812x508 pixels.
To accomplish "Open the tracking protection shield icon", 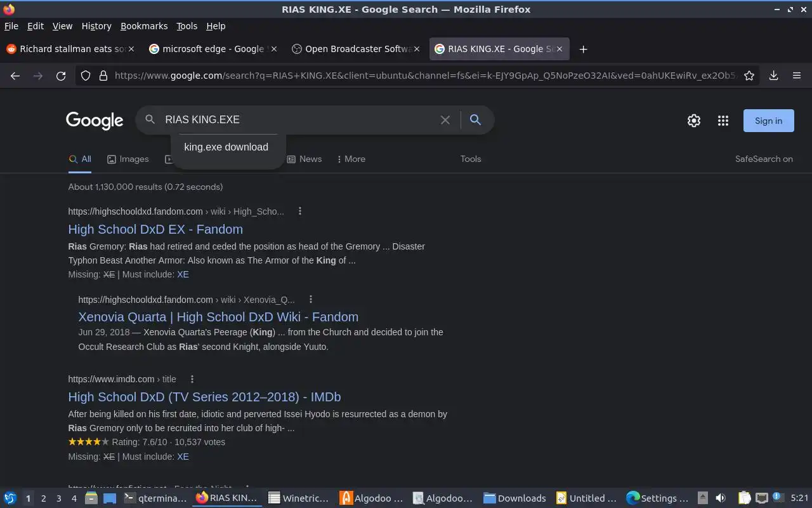I will click(x=86, y=76).
